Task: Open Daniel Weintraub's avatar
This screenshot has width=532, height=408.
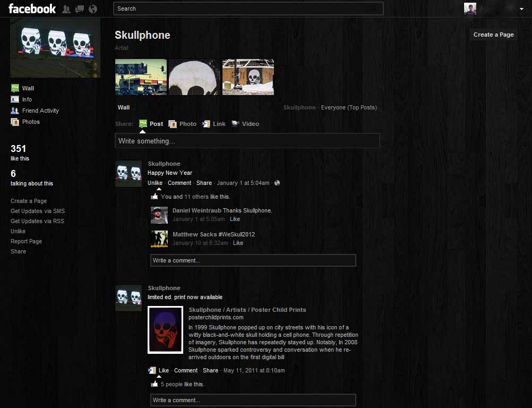Action: [x=159, y=215]
